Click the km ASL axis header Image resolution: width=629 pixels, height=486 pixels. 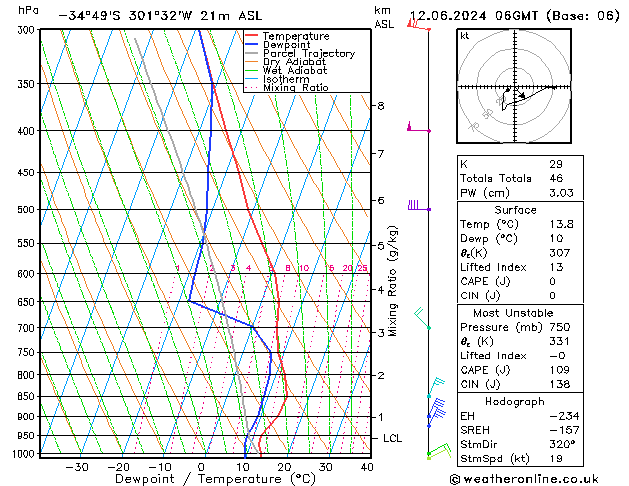pos(384,17)
